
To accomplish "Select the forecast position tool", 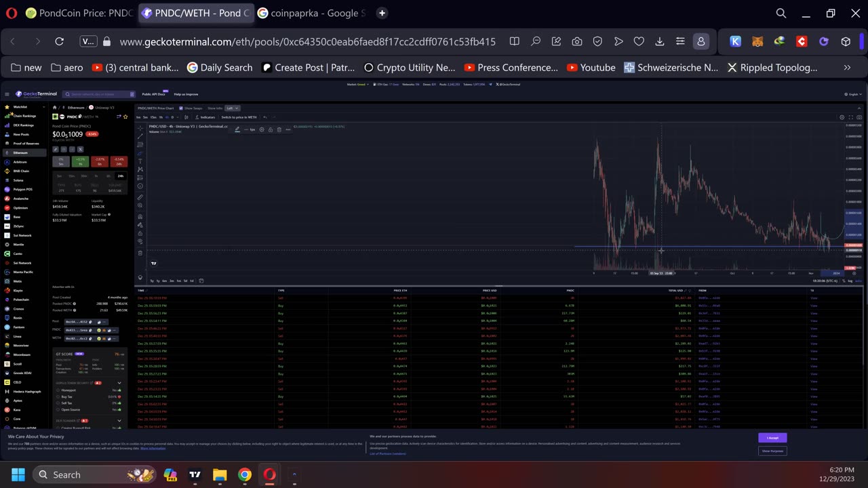I will coord(140,178).
